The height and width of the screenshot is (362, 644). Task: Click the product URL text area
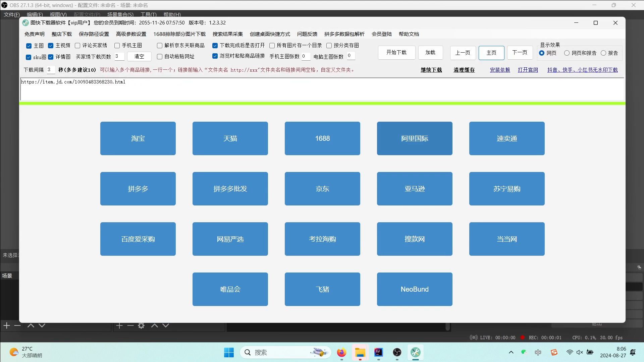click(322, 89)
